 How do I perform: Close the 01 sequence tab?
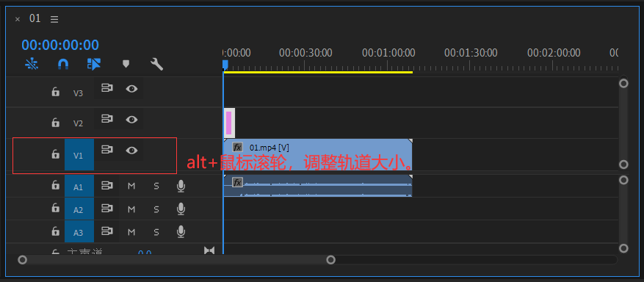point(17,19)
